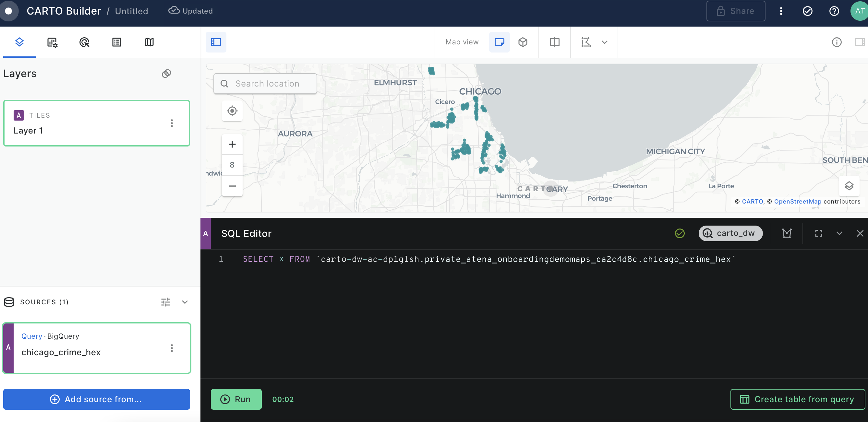The height and width of the screenshot is (422, 868).
Task: Open the AT user avatar menu
Action: click(x=859, y=11)
